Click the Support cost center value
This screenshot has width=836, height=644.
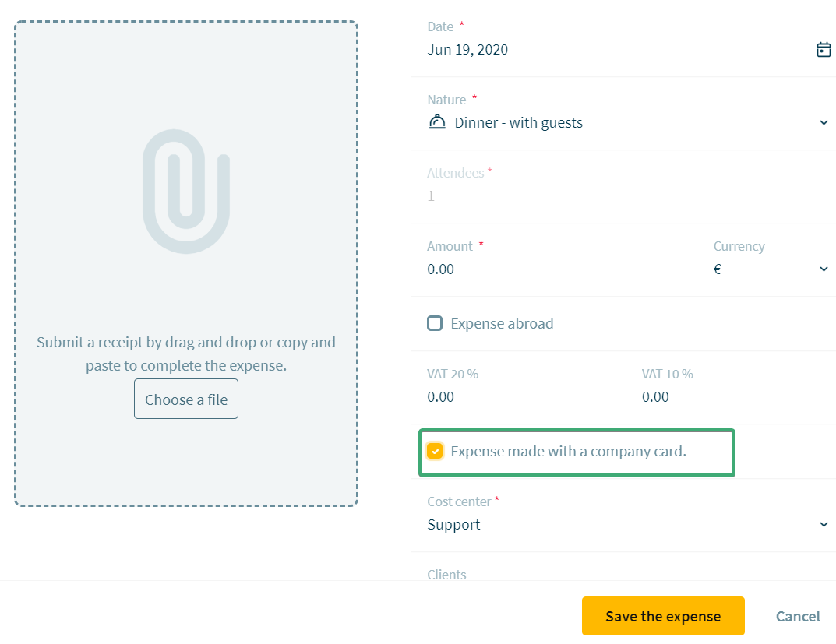(x=453, y=525)
